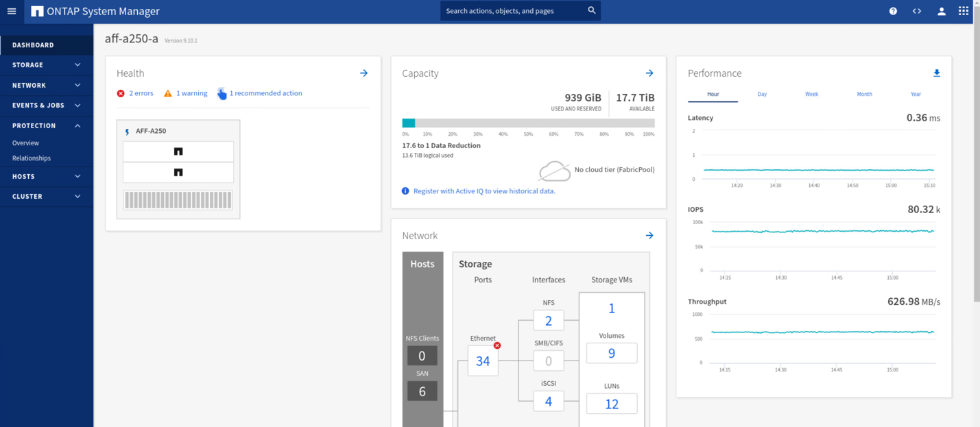The height and width of the screenshot is (427, 980).
Task: Click the help question mark icon
Action: click(893, 11)
